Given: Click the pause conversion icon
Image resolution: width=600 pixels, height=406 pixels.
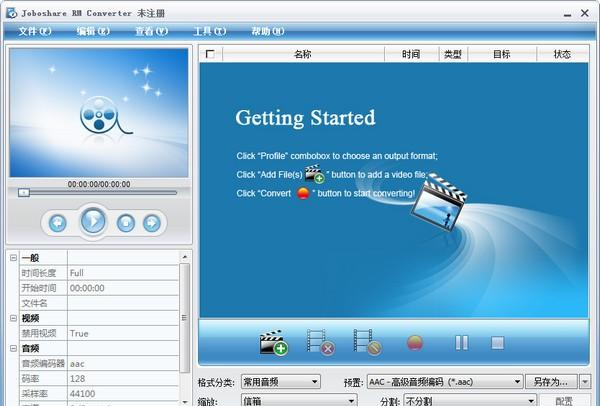Looking at the screenshot, I should tap(461, 343).
